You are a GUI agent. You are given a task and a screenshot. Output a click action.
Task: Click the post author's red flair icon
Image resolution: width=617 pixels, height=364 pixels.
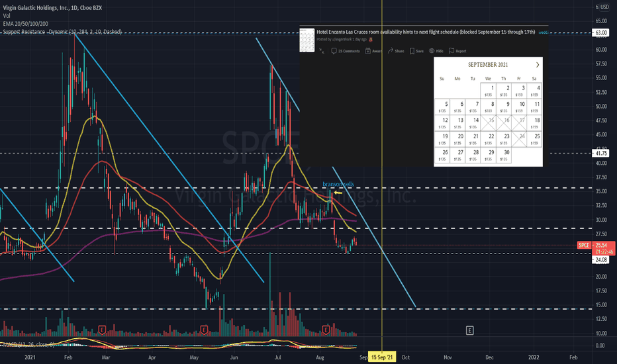[370, 39]
